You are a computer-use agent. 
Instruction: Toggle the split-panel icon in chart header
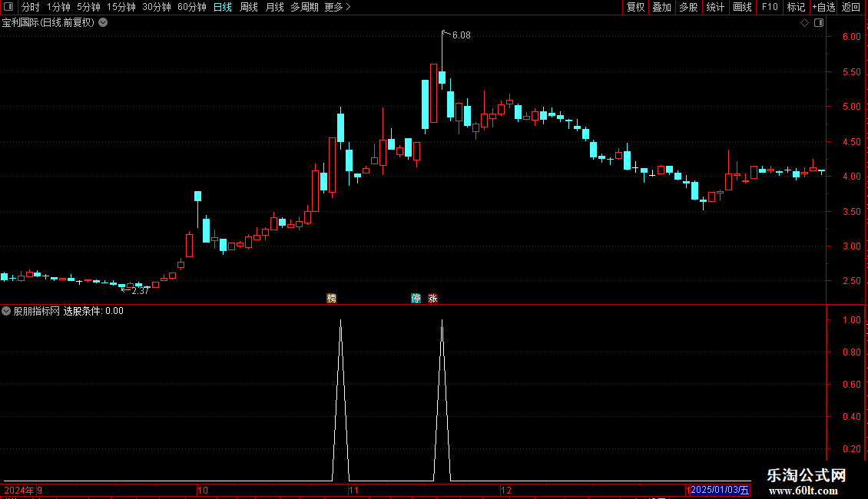(x=819, y=23)
